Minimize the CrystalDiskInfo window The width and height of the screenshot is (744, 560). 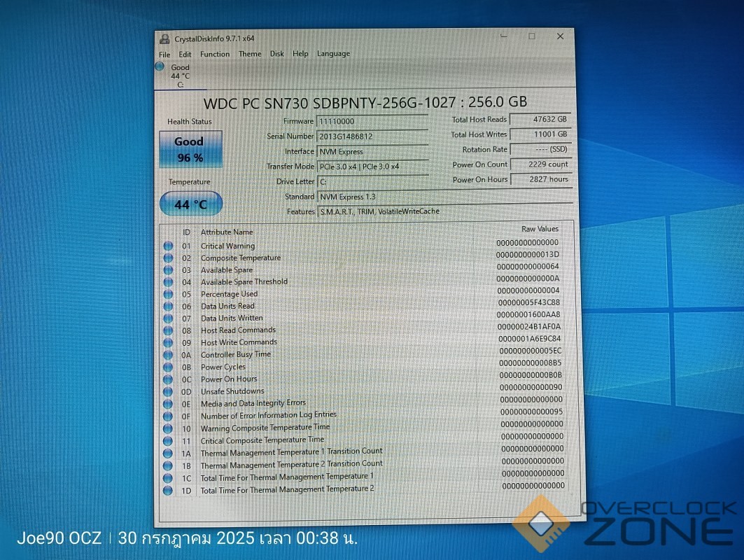[x=503, y=36]
